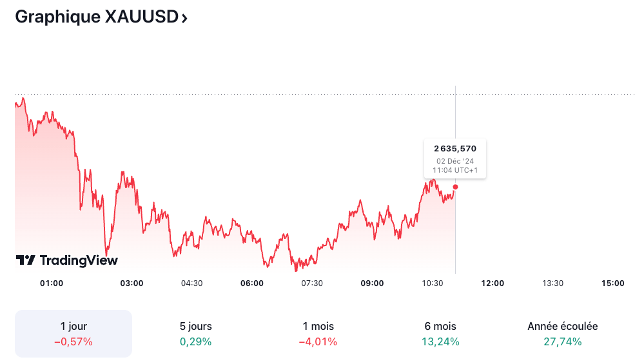Image resolution: width=635 pixels, height=364 pixels.
Task: Click the red price marker dot
Action: coord(455,187)
